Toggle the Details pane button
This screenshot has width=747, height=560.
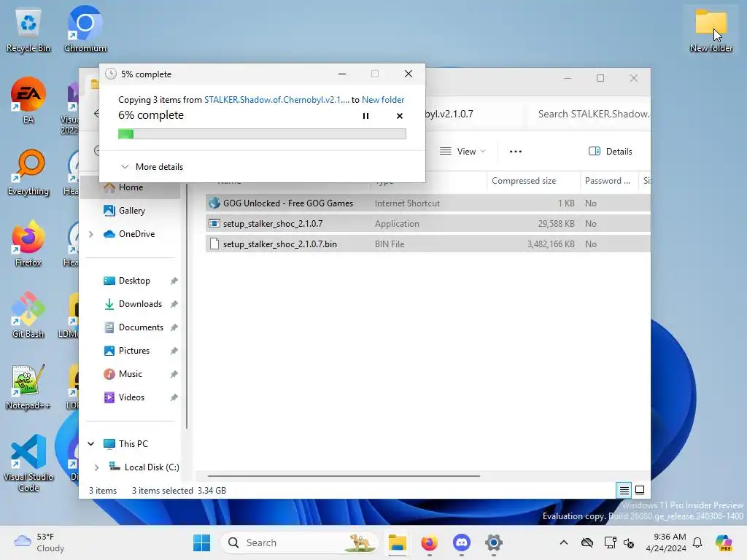pyautogui.click(x=611, y=152)
